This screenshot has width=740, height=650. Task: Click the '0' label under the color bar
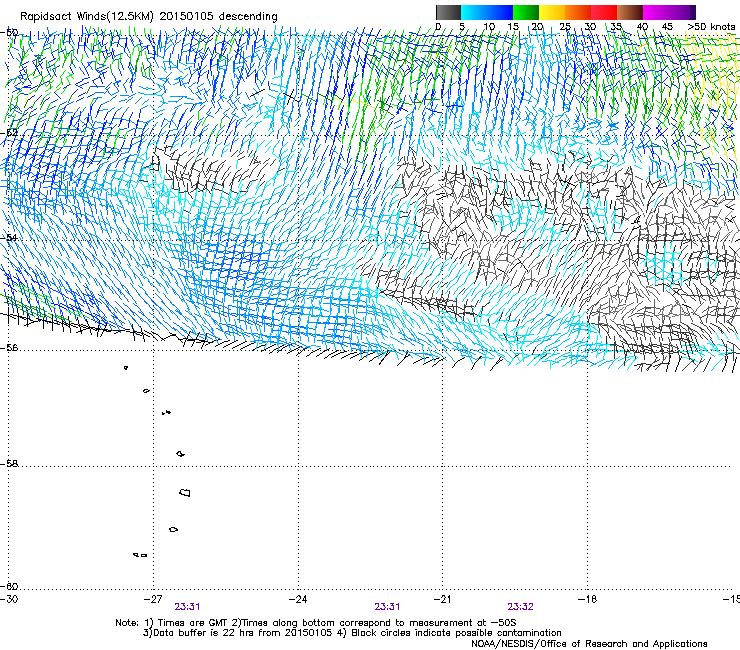438,27
